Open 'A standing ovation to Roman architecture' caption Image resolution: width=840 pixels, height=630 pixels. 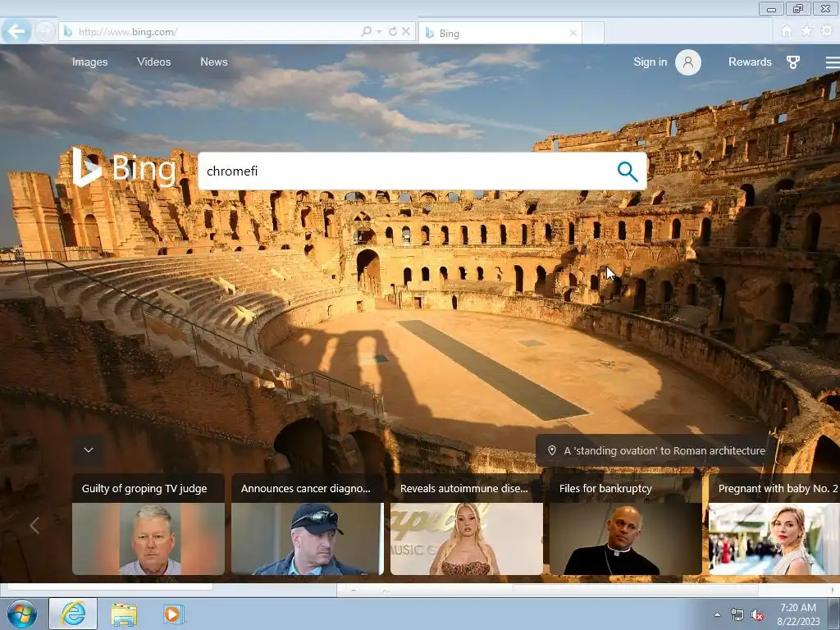(x=664, y=451)
